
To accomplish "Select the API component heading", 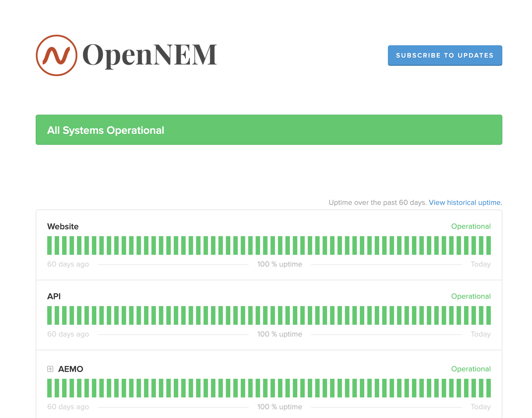I will (x=54, y=296).
